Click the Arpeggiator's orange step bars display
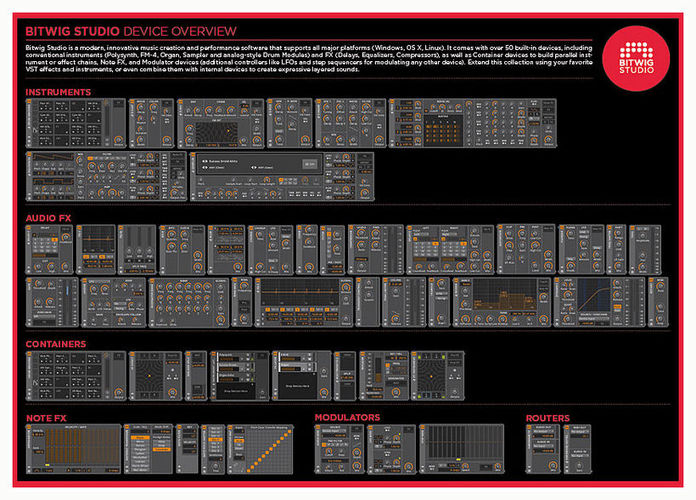The width and height of the screenshot is (696, 500). click(82, 447)
